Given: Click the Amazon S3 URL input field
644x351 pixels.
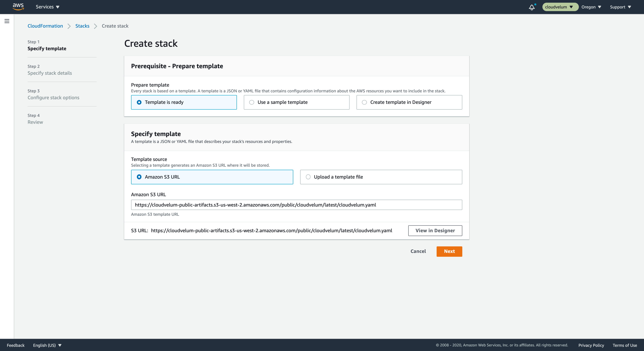Looking at the screenshot, I should (x=297, y=205).
